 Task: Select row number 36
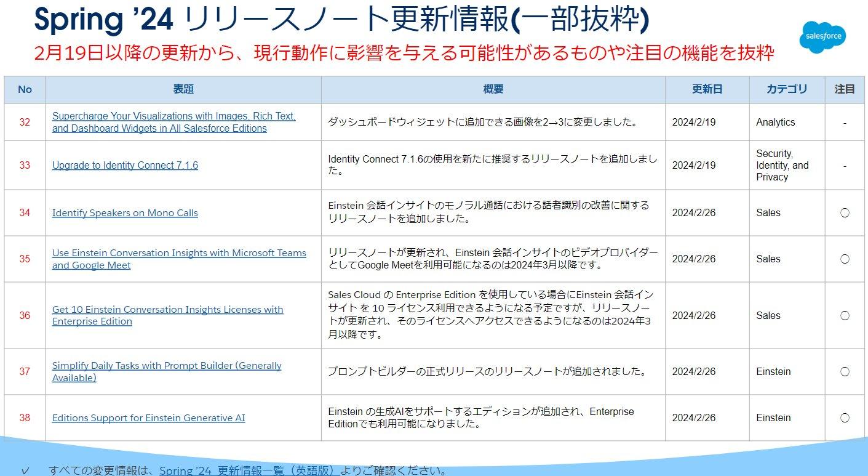[25, 315]
